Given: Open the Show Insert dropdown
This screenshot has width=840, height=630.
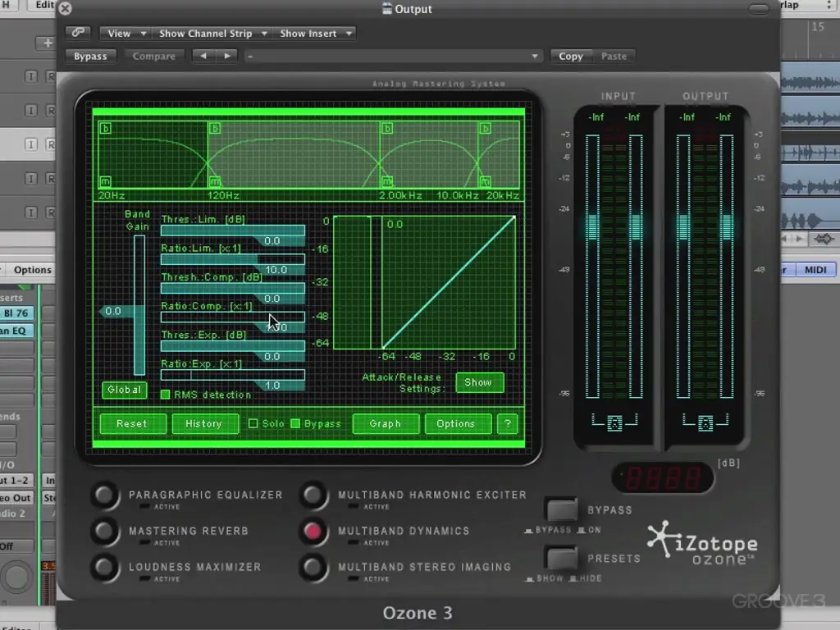Looking at the screenshot, I should (315, 33).
